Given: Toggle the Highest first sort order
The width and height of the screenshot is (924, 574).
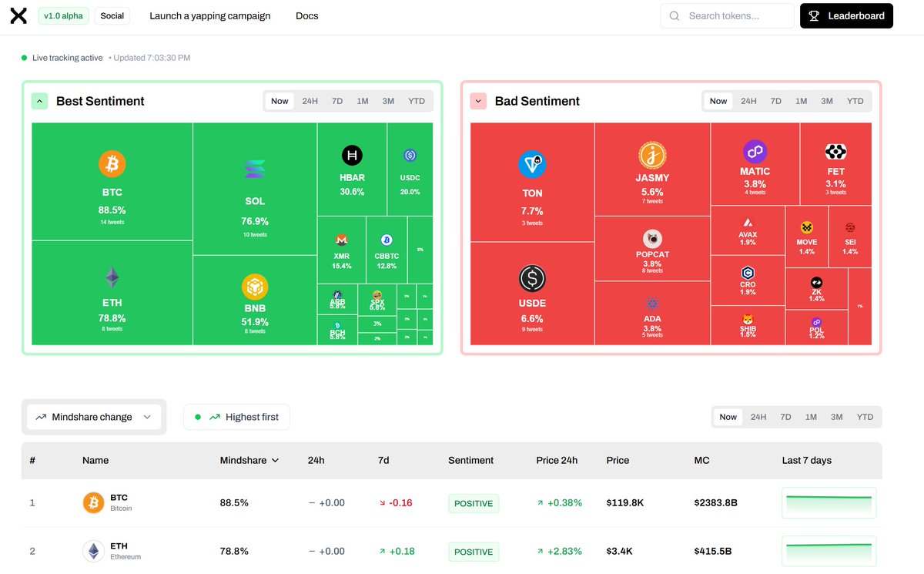Looking at the screenshot, I should (x=237, y=417).
